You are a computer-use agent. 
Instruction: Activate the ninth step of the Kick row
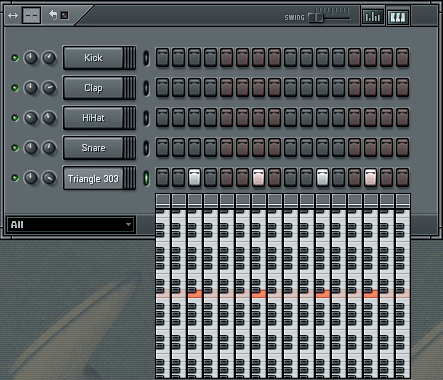[290, 58]
